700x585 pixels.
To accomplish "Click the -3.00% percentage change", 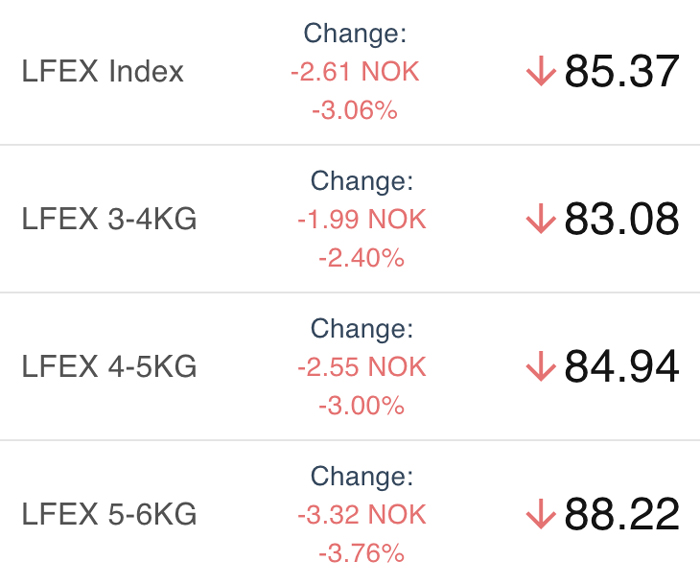I will click(x=362, y=406).
